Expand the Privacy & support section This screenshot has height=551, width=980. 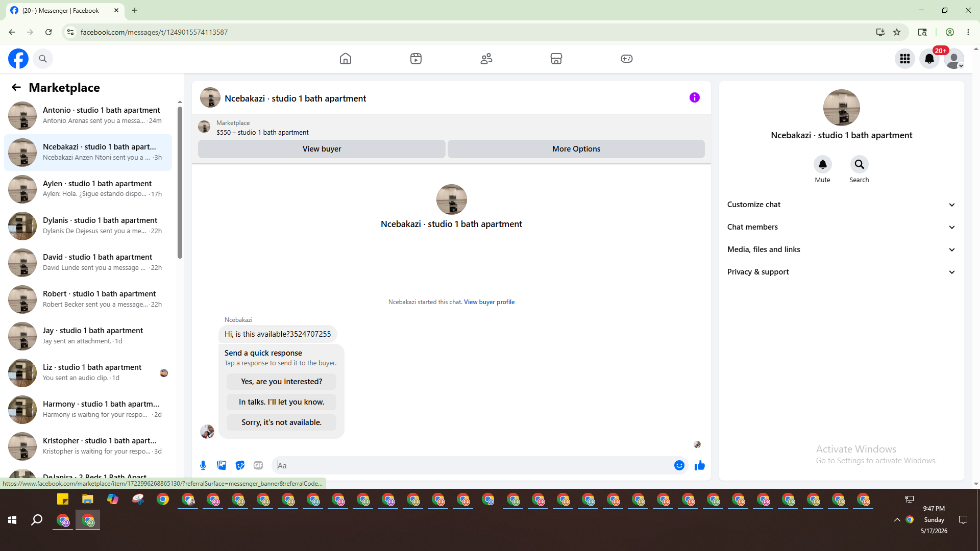tap(841, 272)
